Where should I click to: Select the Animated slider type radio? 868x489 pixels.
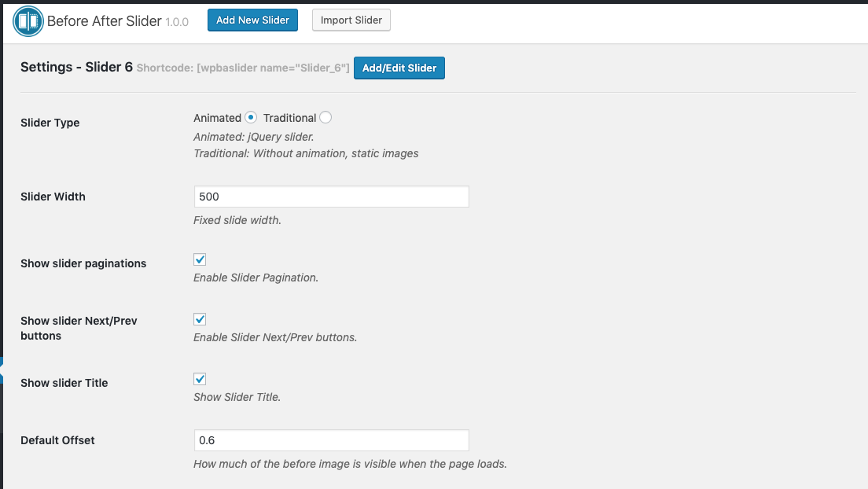tap(251, 118)
